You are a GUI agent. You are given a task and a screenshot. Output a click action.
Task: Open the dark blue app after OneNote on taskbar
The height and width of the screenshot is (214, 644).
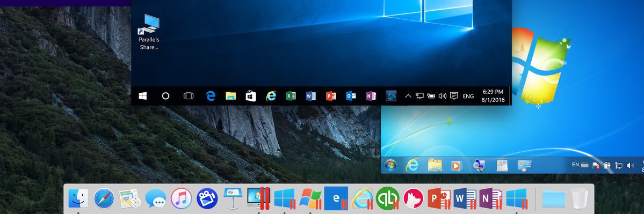[391, 96]
